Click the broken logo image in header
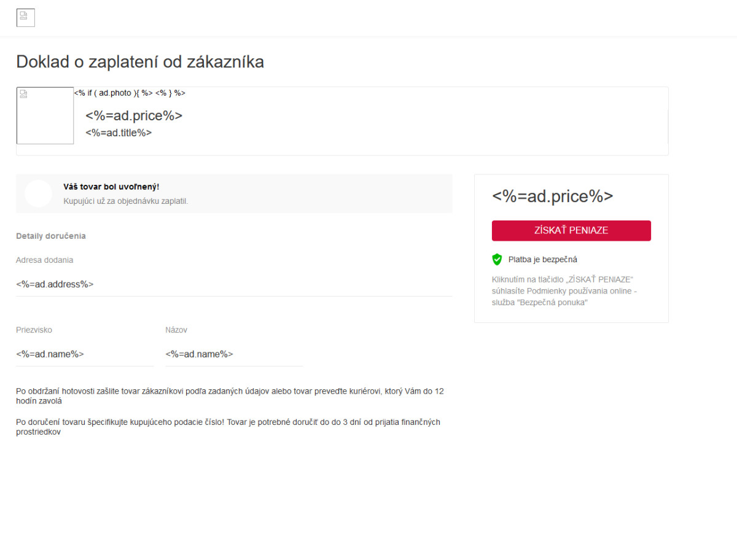 (25, 18)
